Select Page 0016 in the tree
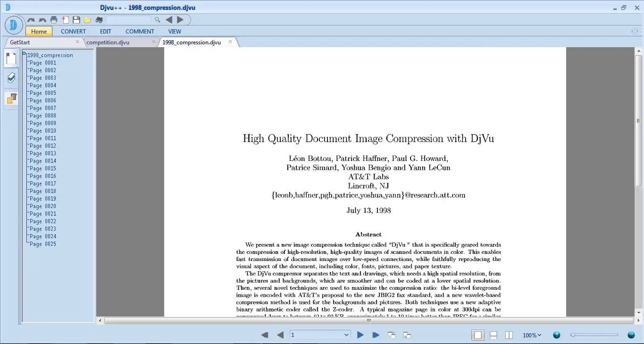This screenshot has width=644, height=344. tap(43, 176)
